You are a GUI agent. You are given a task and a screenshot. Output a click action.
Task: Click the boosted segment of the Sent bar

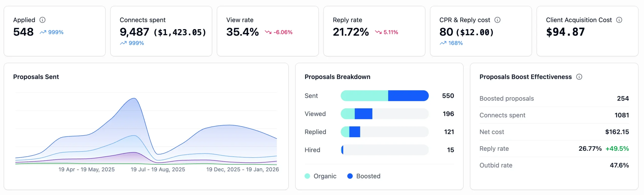coord(408,96)
